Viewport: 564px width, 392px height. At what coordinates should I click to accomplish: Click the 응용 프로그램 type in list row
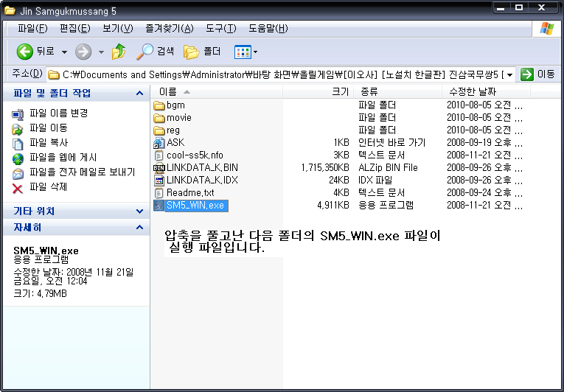tap(386, 206)
